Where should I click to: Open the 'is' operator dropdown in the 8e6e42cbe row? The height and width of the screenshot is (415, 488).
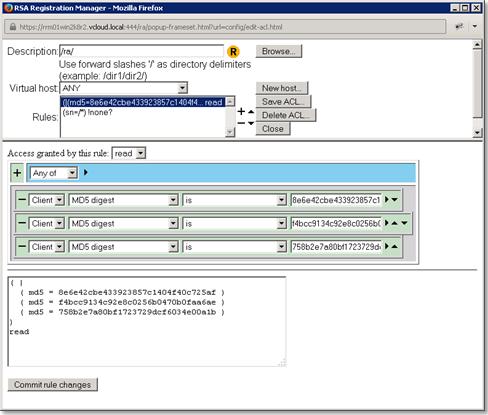(x=234, y=200)
